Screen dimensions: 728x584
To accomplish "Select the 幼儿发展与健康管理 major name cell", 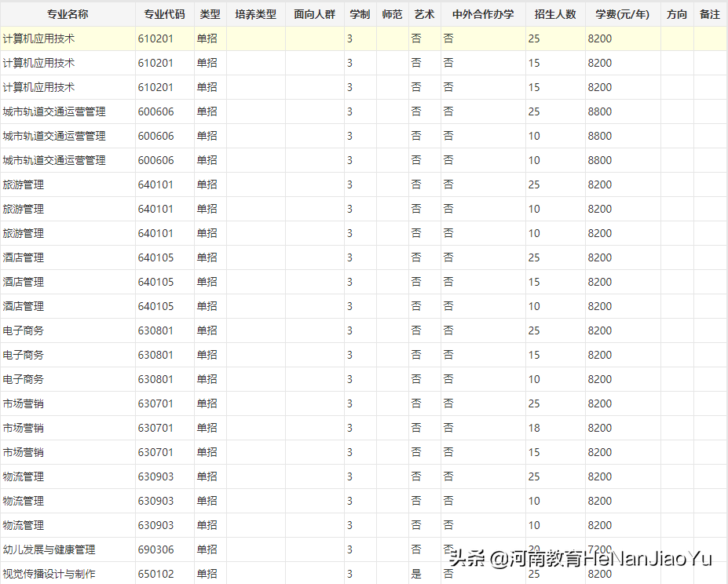I will click(x=49, y=549).
